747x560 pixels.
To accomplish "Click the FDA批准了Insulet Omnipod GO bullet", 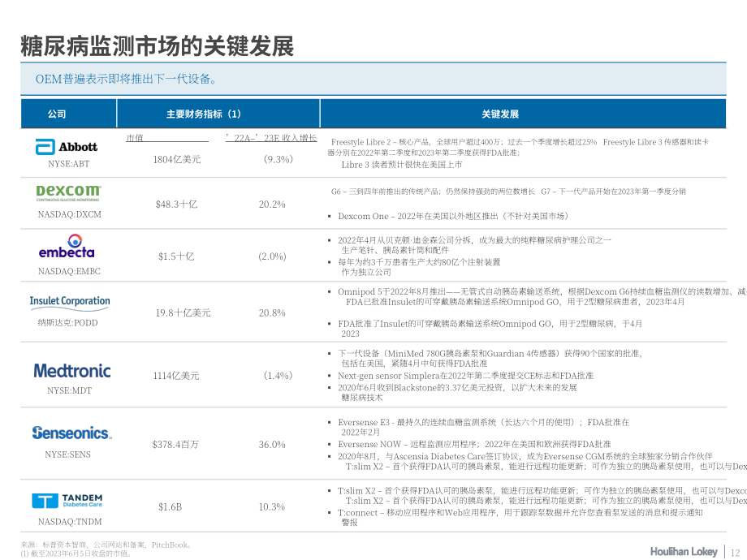I will pos(490,329).
